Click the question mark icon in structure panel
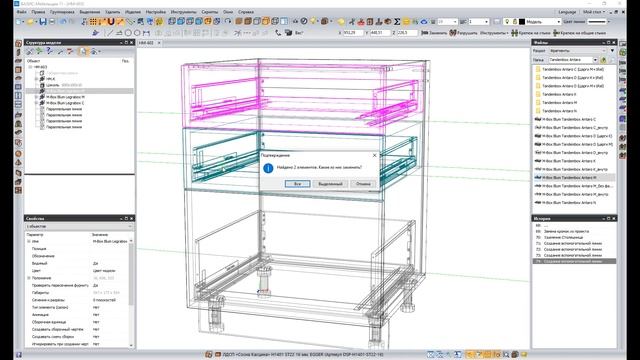This screenshot has width=640, height=360. (x=49, y=51)
